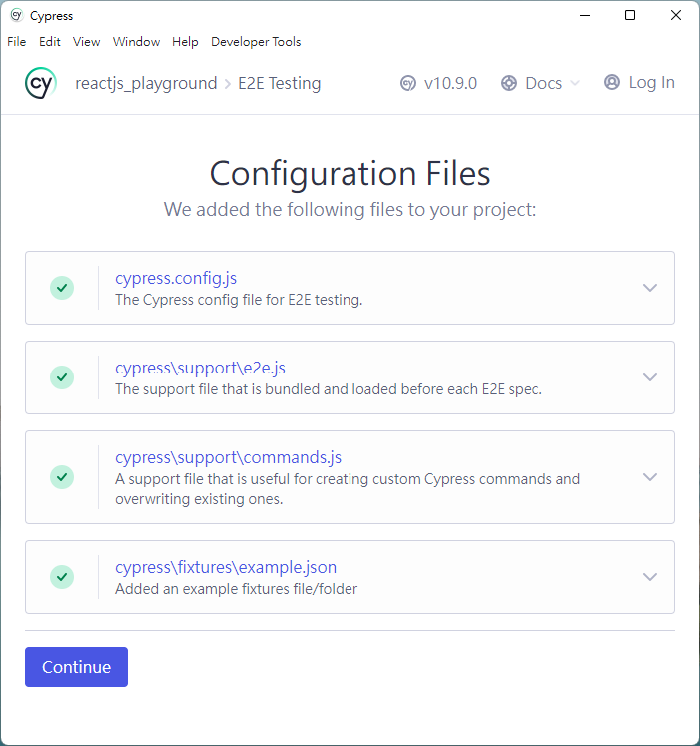Expand the cypress\support\commands.js row chevron
This screenshot has width=700, height=746.
click(650, 477)
